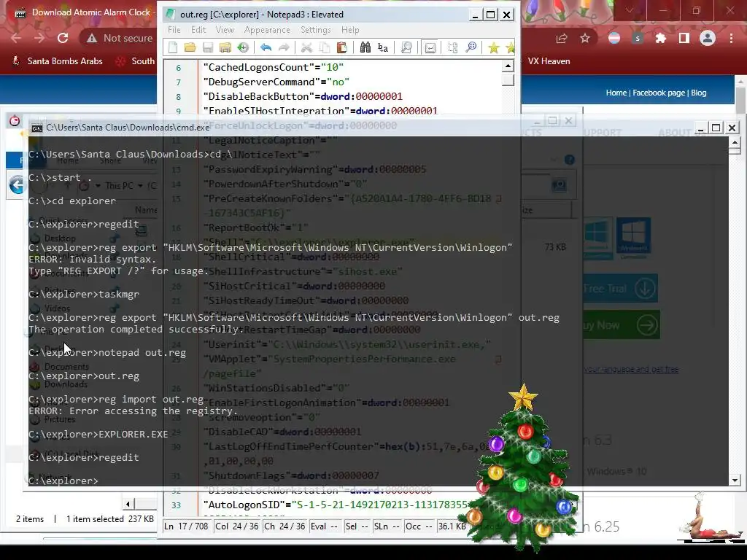
Task: Click the Redo arrow in Notepad3 toolbar
Action: point(284,47)
